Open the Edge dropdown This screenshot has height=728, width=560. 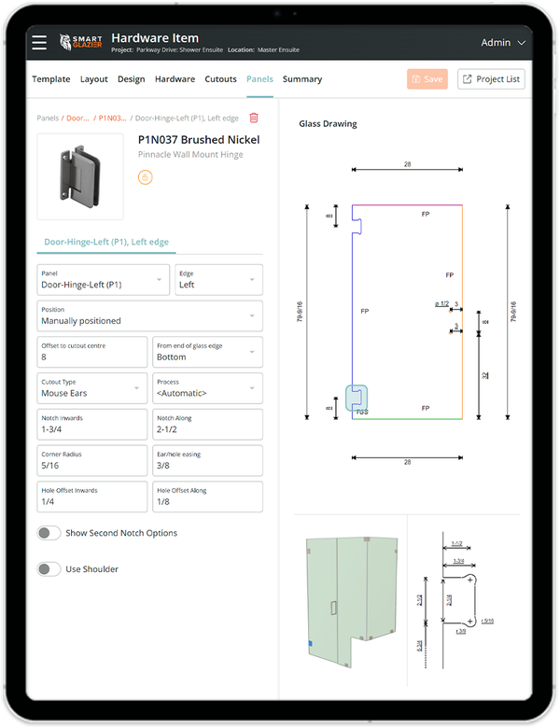pyautogui.click(x=218, y=279)
